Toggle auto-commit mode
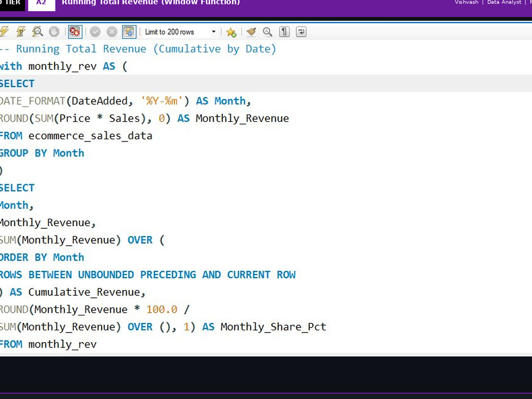The height and width of the screenshot is (399, 532). (x=129, y=32)
